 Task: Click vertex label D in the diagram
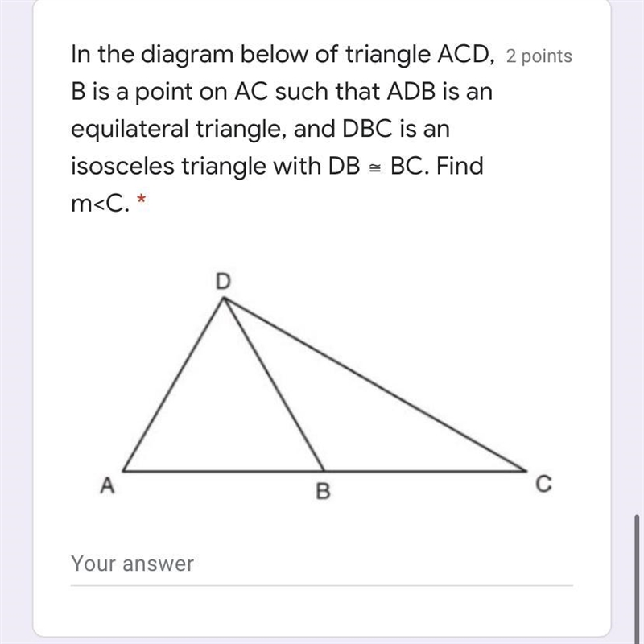tap(223, 281)
